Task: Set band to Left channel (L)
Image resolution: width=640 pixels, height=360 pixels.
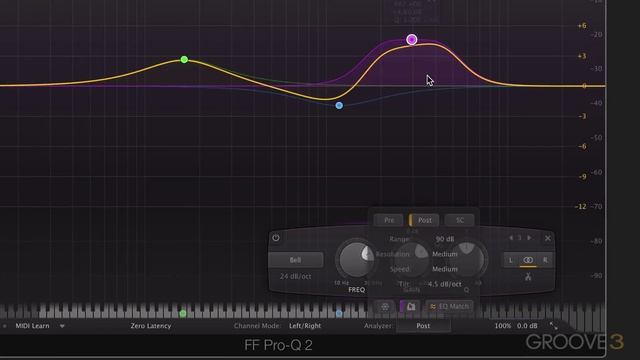Action: point(511,260)
